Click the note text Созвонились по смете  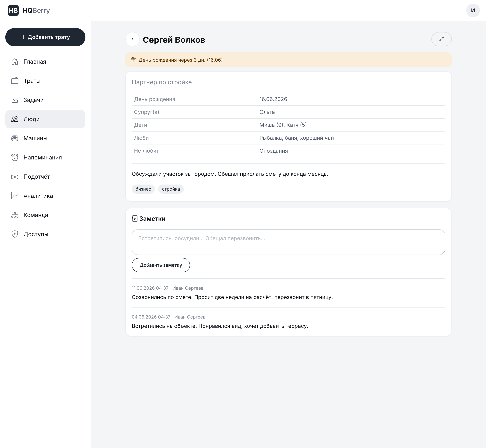coord(232,297)
